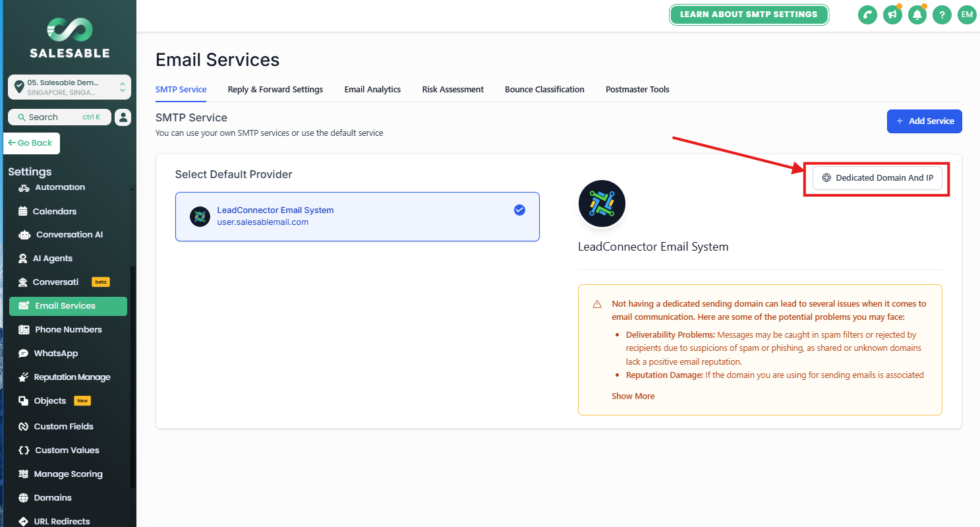This screenshot has height=527, width=980.
Task: Open the sub-account location switcher dropdown
Action: [x=69, y=88]
